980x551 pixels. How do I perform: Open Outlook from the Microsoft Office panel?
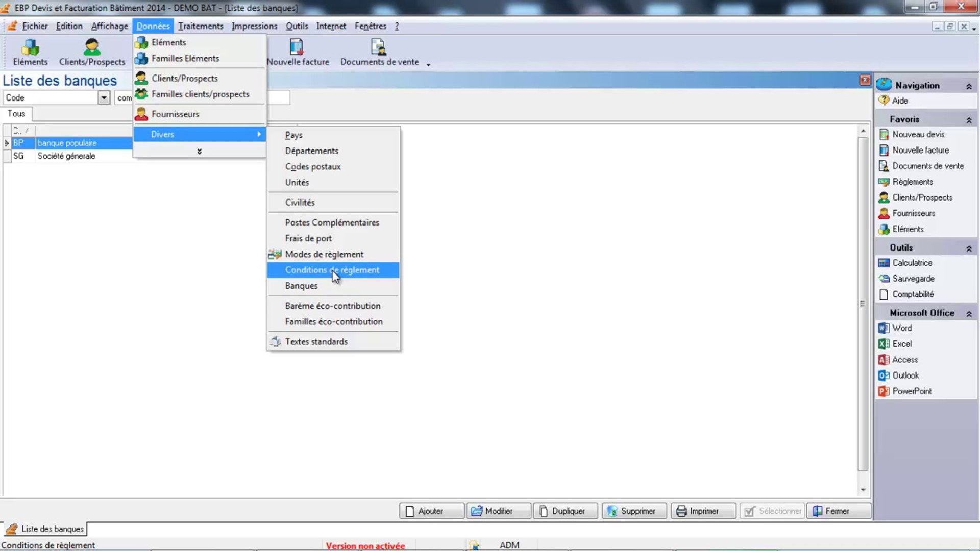[x=905, y=375]
